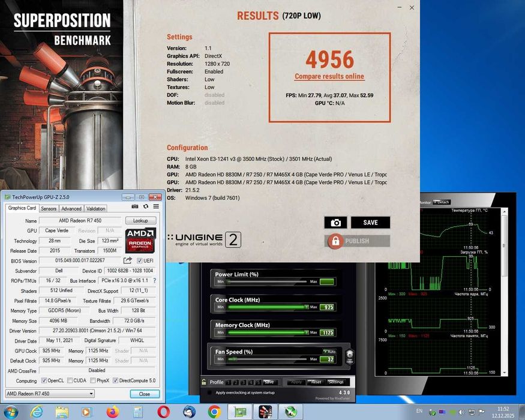This screenshot has width=525, height=420.
Task: Open the Windows Start menu
Action: coord(11,412)
